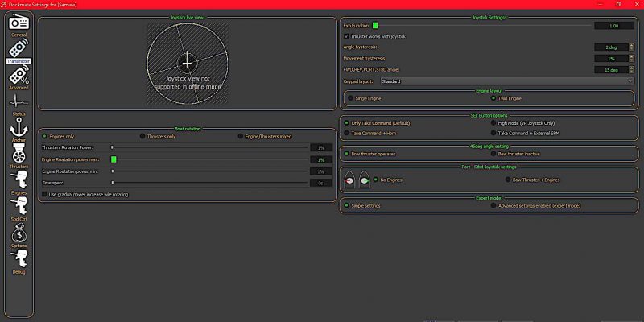The height and width of the screenshot is (322, 644).
Task: Click the Angle hysteresis 2 deg field
Action: tap(611, 47)
